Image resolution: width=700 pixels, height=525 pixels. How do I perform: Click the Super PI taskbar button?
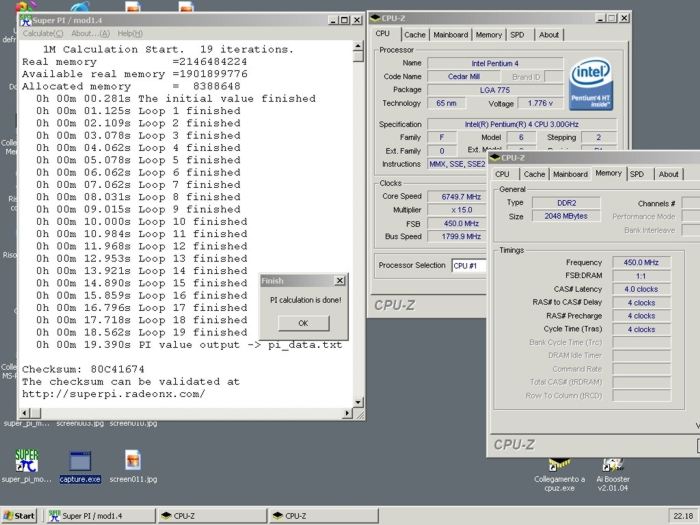pyautogui.click(x=98, y=516)
